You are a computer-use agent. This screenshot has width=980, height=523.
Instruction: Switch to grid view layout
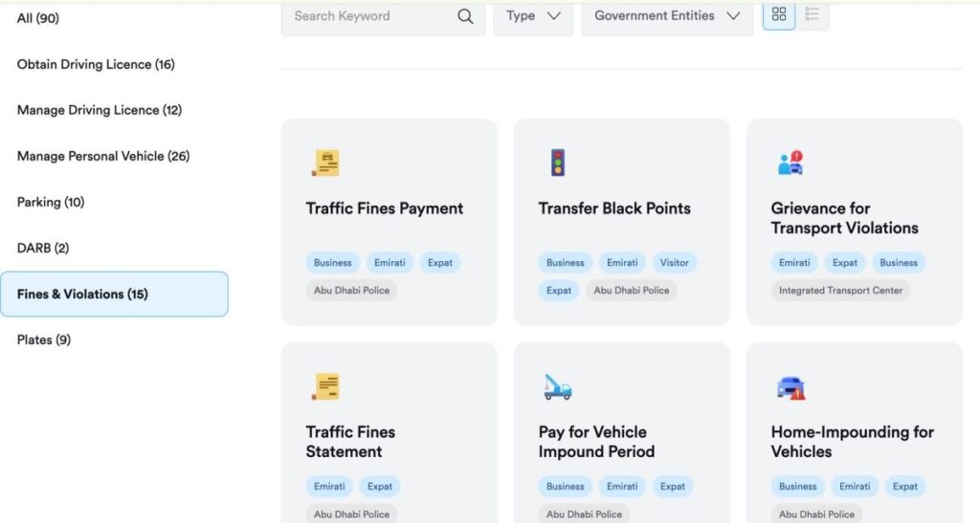pyautogui.click(x=779, y=14)
